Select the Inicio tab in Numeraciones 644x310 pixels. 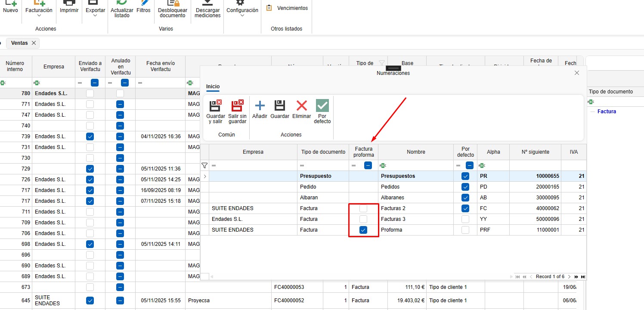213,87
